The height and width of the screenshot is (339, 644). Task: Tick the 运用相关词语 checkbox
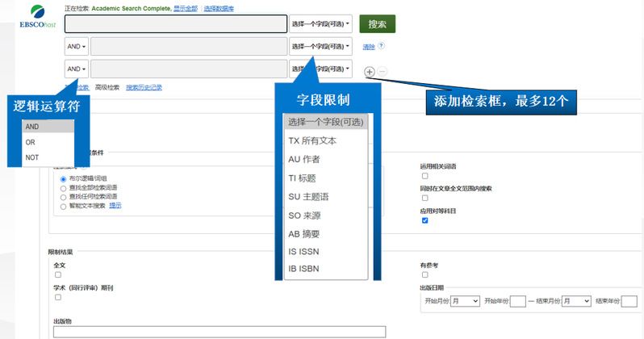coord(425,175)
